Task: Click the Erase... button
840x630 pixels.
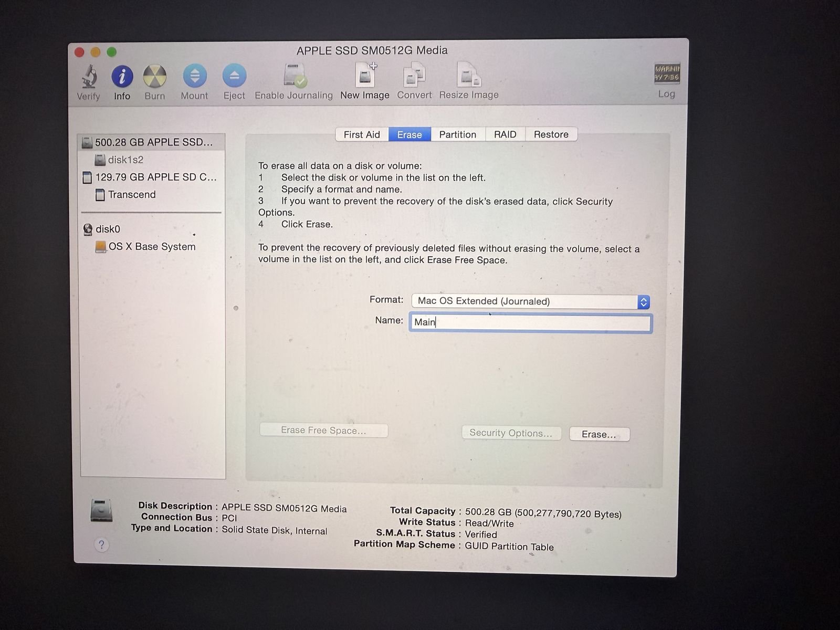Action: [599, 434]
